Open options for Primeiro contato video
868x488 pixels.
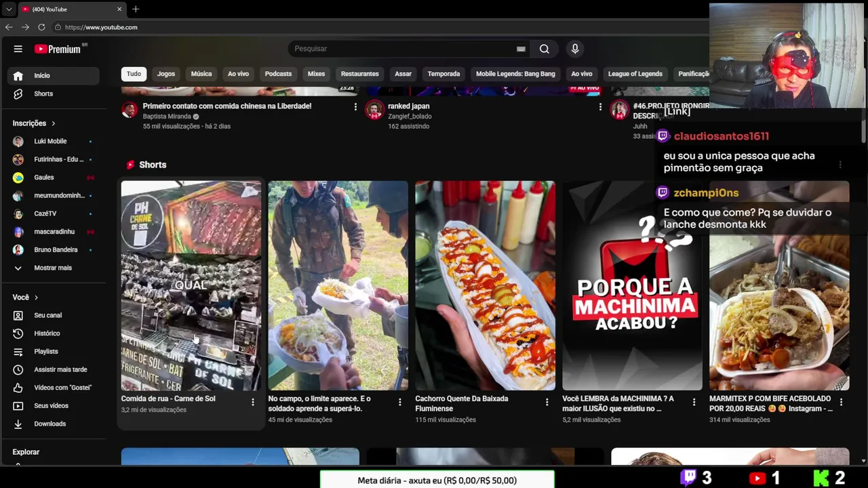(355, 107)
